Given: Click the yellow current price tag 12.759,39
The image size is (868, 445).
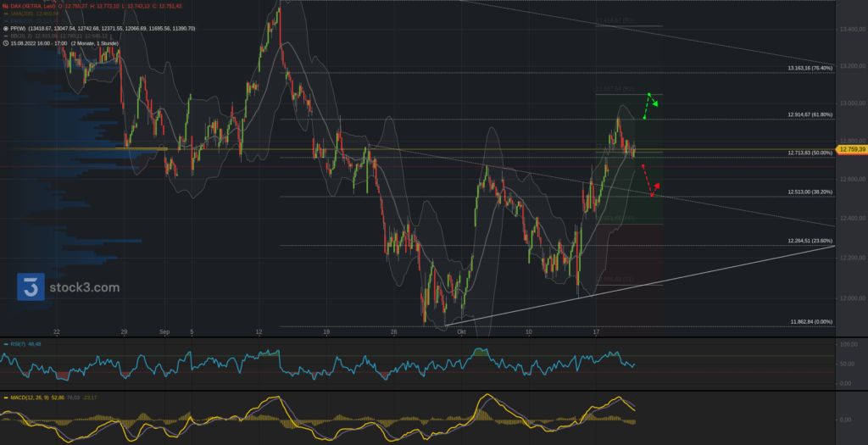Looking at the screenshot, I should 851,149.
